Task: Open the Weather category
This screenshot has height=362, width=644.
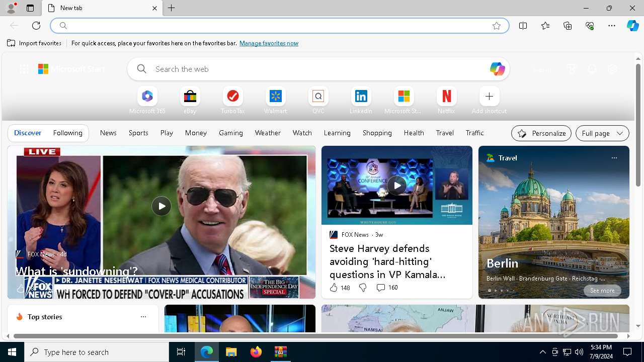Action: [268, 133]
